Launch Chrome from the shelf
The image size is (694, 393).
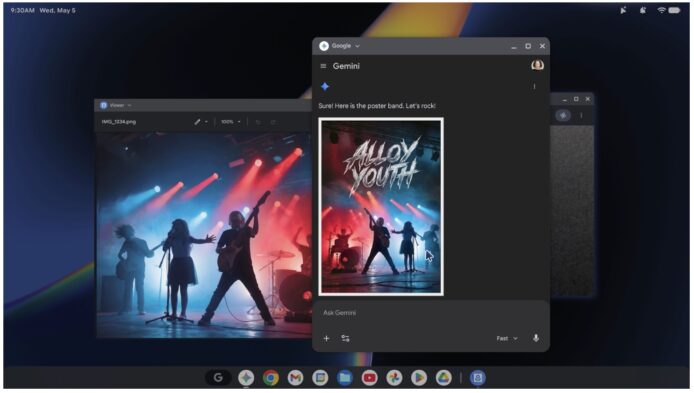271,378
